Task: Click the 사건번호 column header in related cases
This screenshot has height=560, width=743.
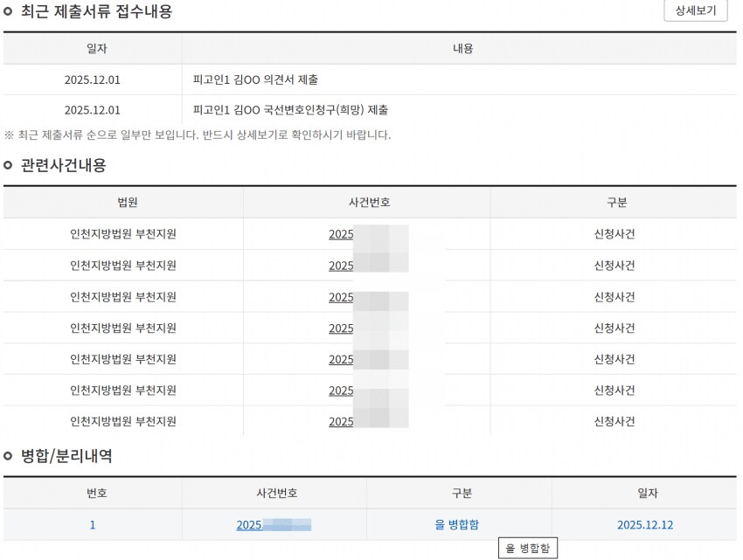Action: pyautogui.click(x=368, y=203)
